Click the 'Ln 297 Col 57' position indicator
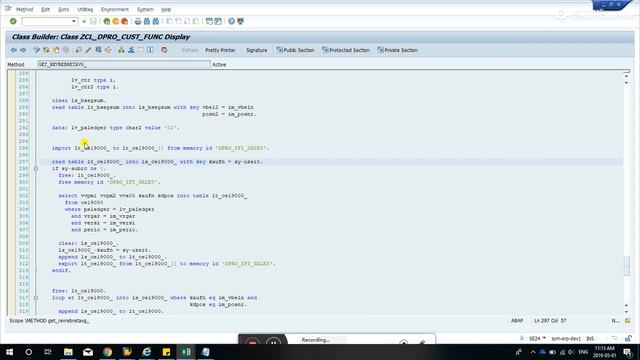The image size is (640, 360). coord(550,321)
